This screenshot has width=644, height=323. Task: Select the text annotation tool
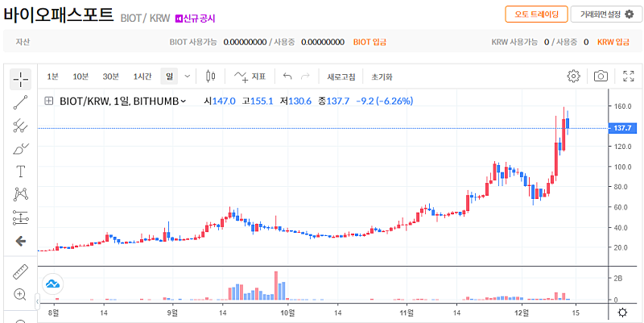pyautogui.click(x=21, y=172)
